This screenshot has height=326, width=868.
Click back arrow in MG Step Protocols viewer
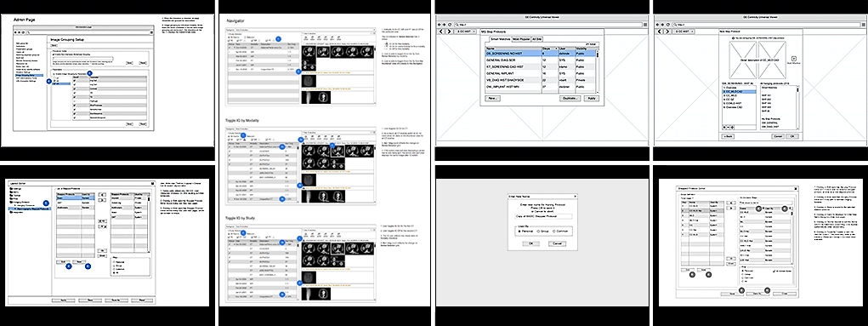click(439, 25)
